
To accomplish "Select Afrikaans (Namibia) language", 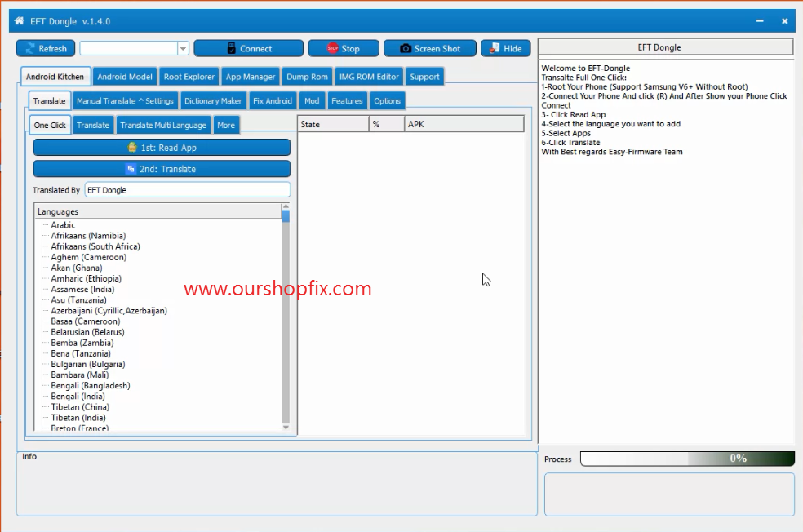I will point(88,236).
